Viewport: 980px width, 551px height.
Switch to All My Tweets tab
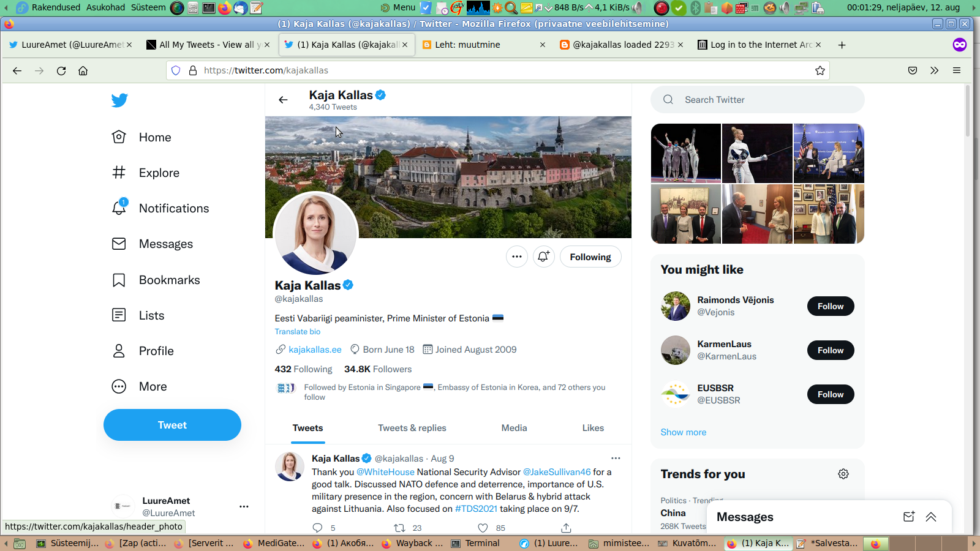point(208,45)
